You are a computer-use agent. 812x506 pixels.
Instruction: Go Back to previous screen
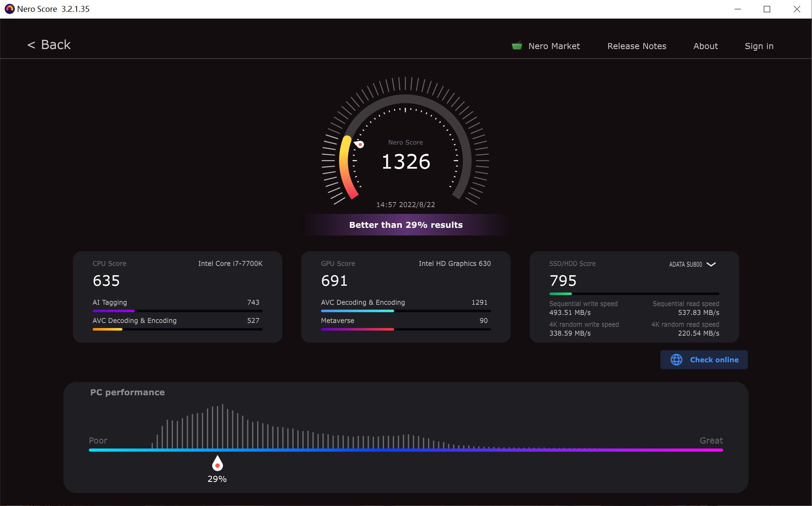click(x=55, y=45)
